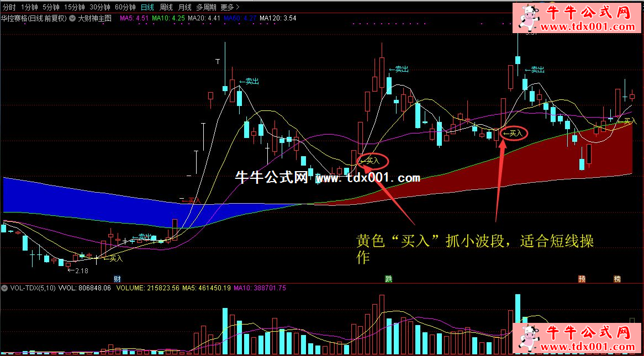This screenshot has height=356, width=644.
Task: Click the 华控赛格(日线.前复权) stock title
Action: [34, 18]
